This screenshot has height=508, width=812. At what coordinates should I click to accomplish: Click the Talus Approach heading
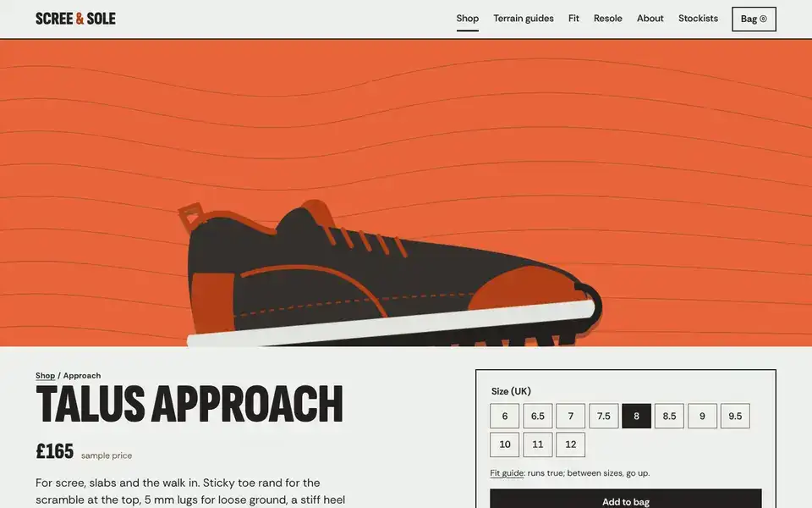(x=189, y=405)
